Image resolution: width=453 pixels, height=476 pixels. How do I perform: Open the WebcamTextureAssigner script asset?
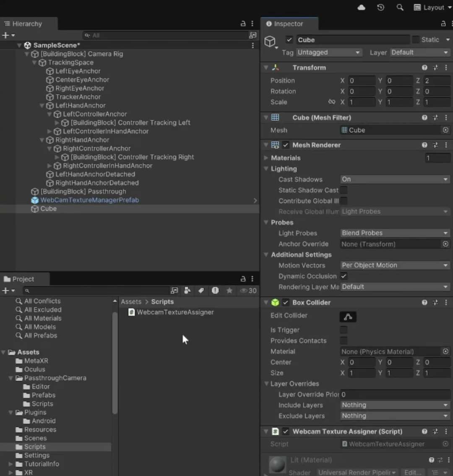click(x=175, y=312)
